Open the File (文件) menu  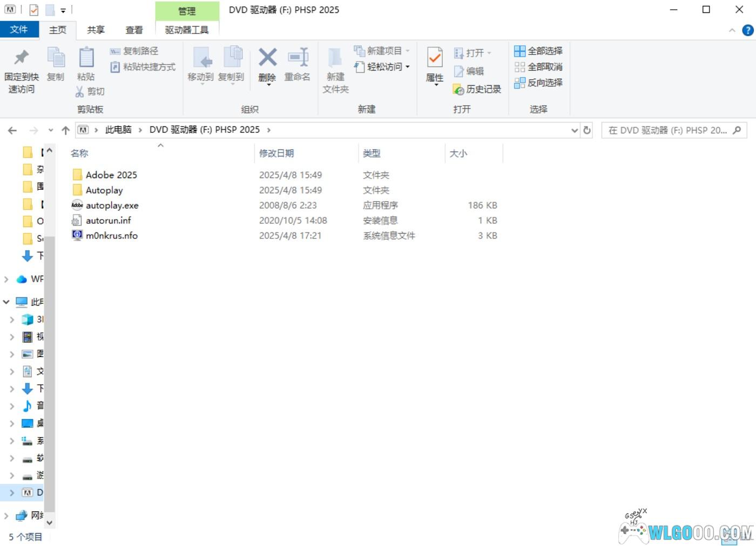pos(19,30)
